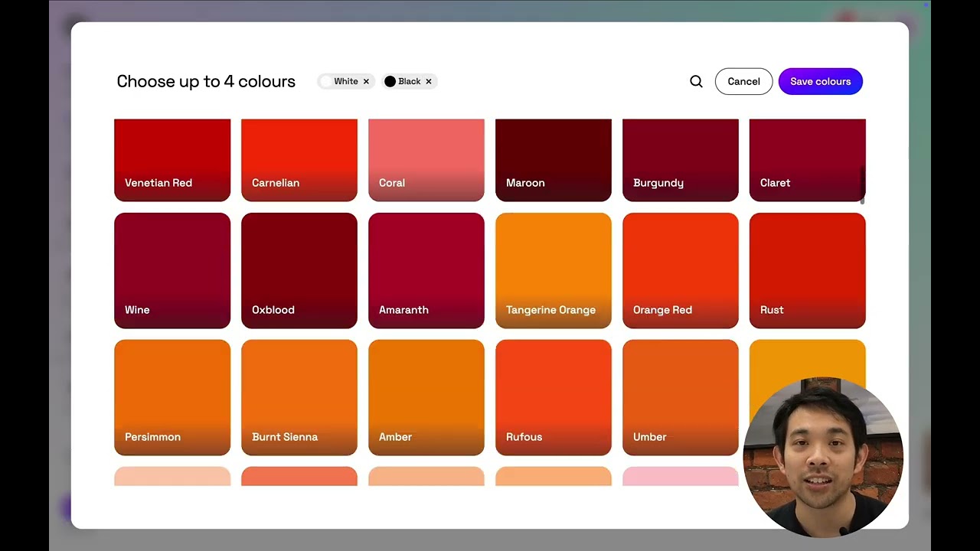Pick the Maroon colour swatch
This screenshot has height=551, width=980.
tap(554, 160)
